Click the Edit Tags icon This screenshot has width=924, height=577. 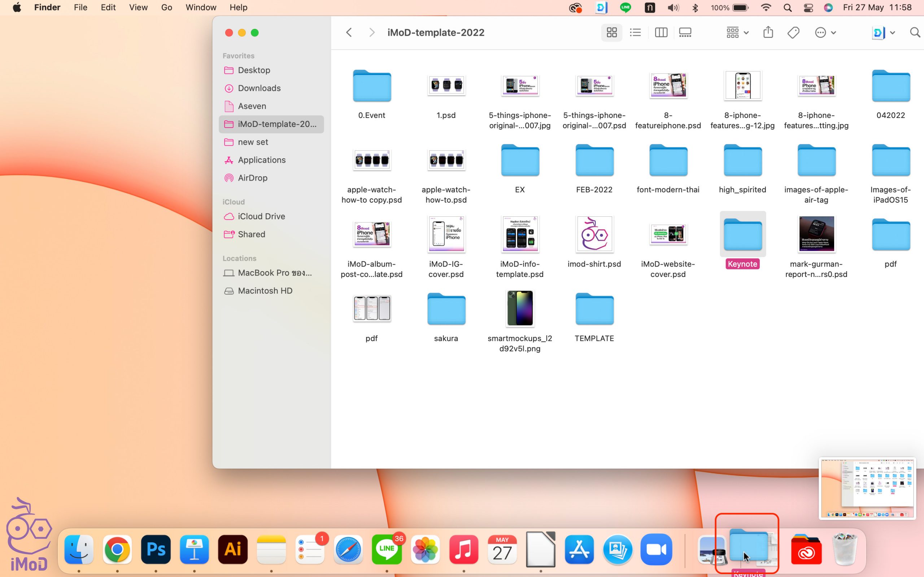pos(793,32)
